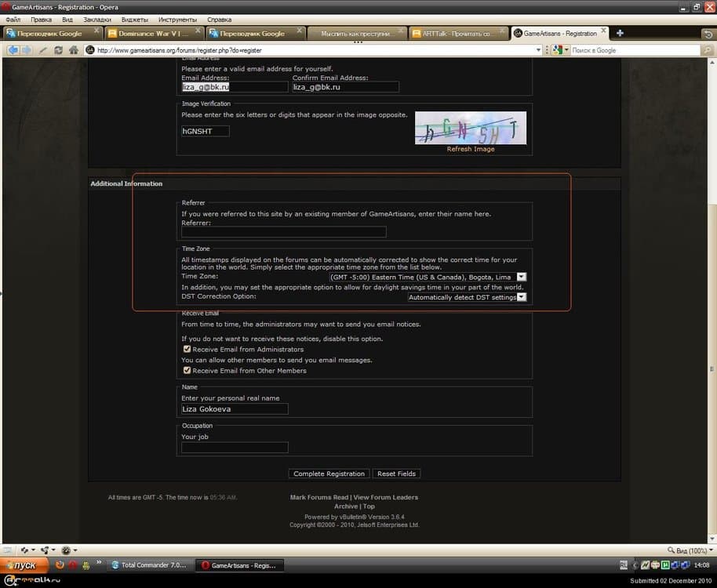This screenshot has width=717, height=588.
Task: Open the closed tabs trash icon
Action: tap(708, 34)
